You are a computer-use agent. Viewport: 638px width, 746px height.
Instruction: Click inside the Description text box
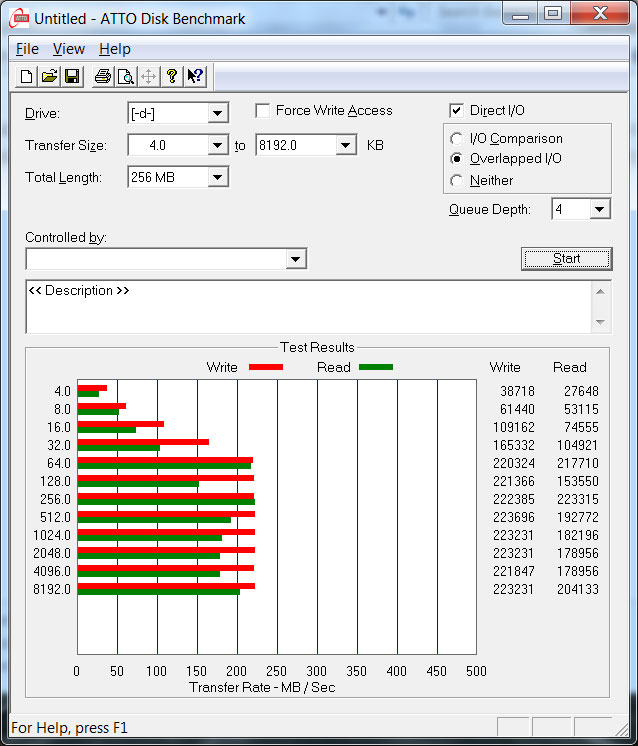[x=308, y=307]
